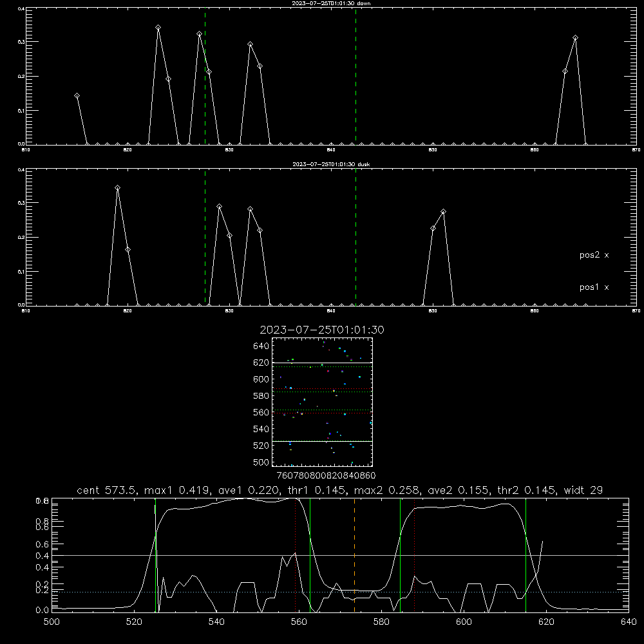
Task: Click the dawn plot's rightmost peak diamond near 864
Action: (x=575, y=38)
